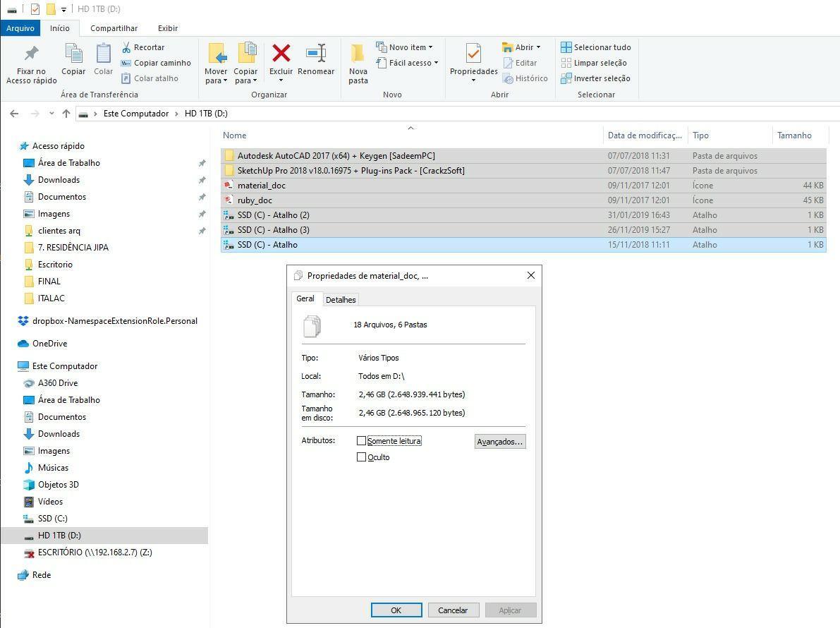The height and width of the screenshot is (628, 840).
Task: Click OK in the properties dialog
Action: [x=396, y=610]
